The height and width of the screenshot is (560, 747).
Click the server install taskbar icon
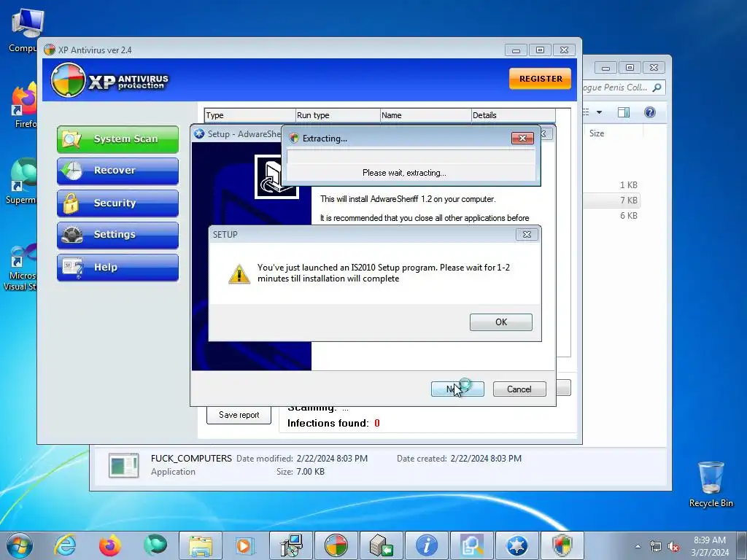point(381,545)
